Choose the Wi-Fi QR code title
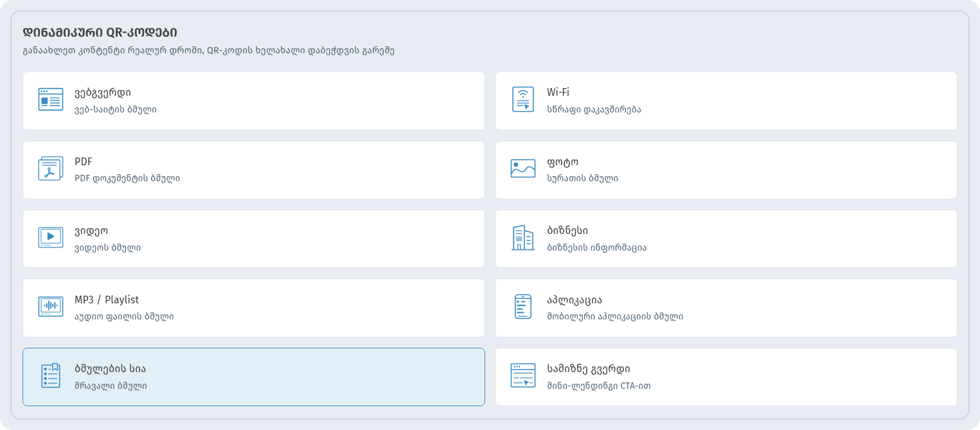This screenshot has width=980, height=430. 558,93
